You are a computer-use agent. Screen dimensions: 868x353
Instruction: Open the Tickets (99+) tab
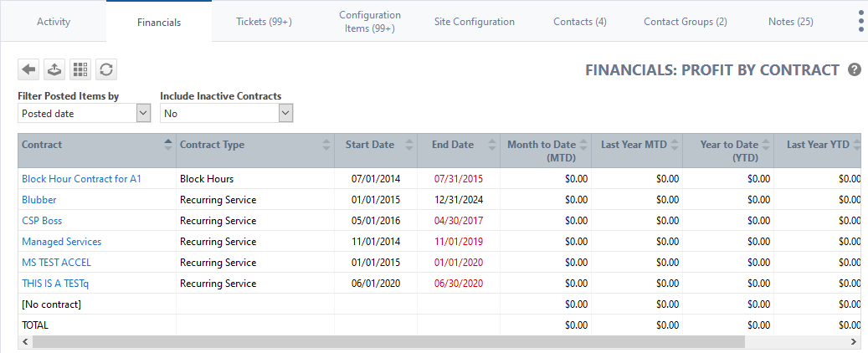point(264,22)
